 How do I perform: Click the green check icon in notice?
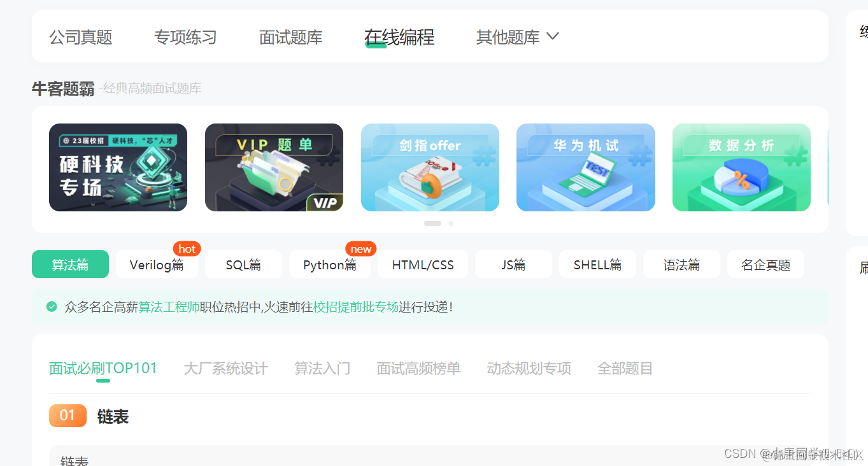click(52, 307)
